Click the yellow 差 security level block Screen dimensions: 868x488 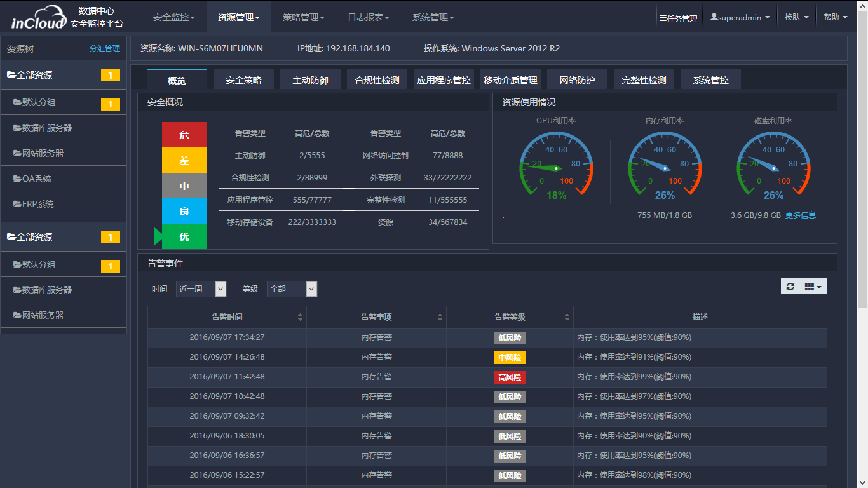click(x=184, y=160)
